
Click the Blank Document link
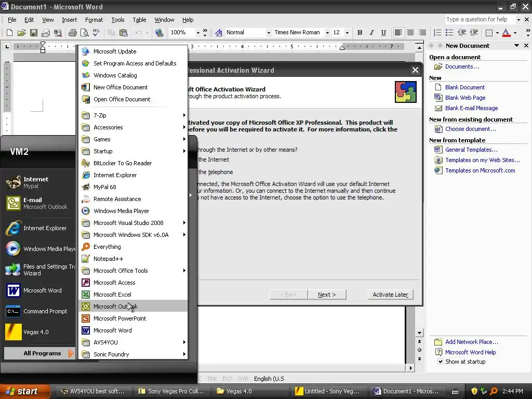[465, 87]
